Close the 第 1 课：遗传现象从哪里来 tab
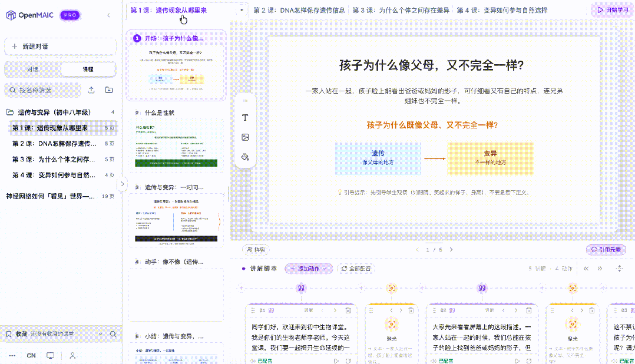Viewport: 635px width, 364px height. 242,10
